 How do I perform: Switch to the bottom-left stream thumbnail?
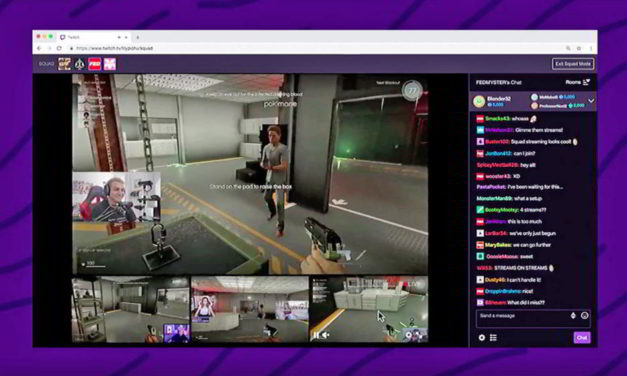click(131, 310)
